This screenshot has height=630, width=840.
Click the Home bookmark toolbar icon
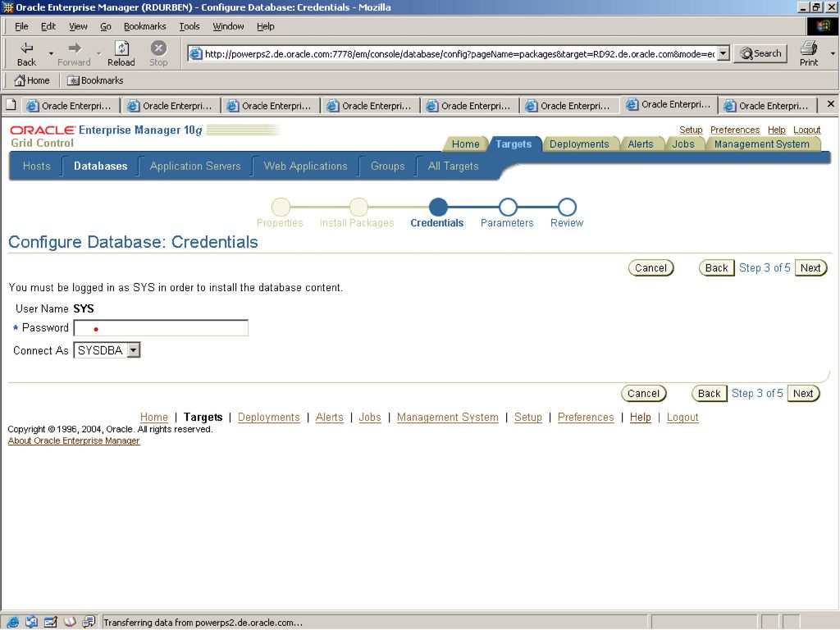32,80
